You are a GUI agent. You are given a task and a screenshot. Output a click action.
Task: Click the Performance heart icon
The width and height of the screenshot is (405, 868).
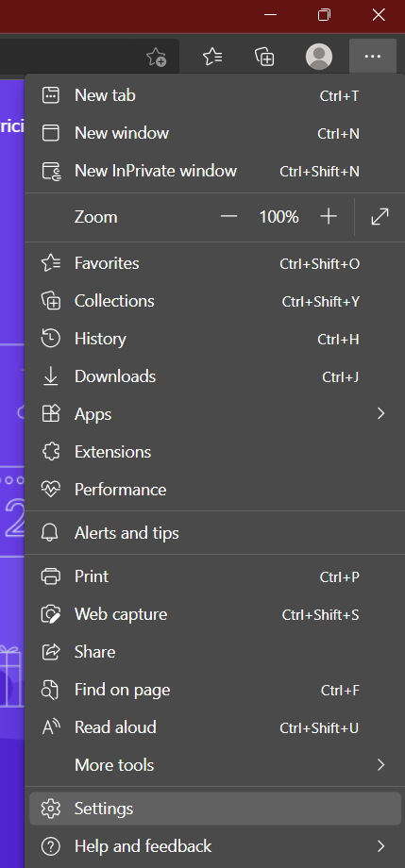(50, 490)
